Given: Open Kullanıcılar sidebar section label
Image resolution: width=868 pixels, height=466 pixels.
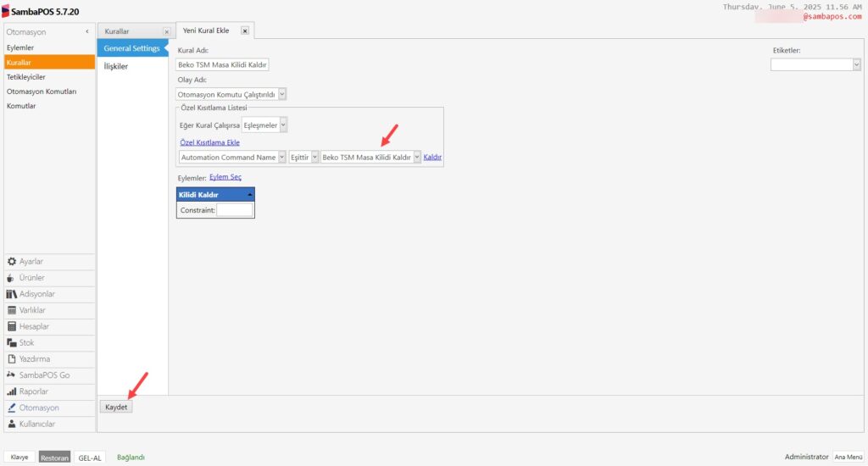Looking at the screenshot, I should (37, 424).
